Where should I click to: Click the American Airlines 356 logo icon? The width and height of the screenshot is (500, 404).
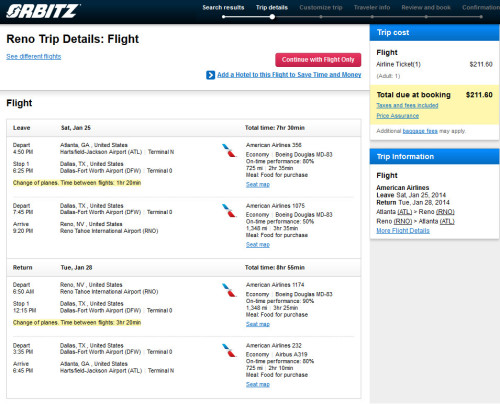coord(229,150)
